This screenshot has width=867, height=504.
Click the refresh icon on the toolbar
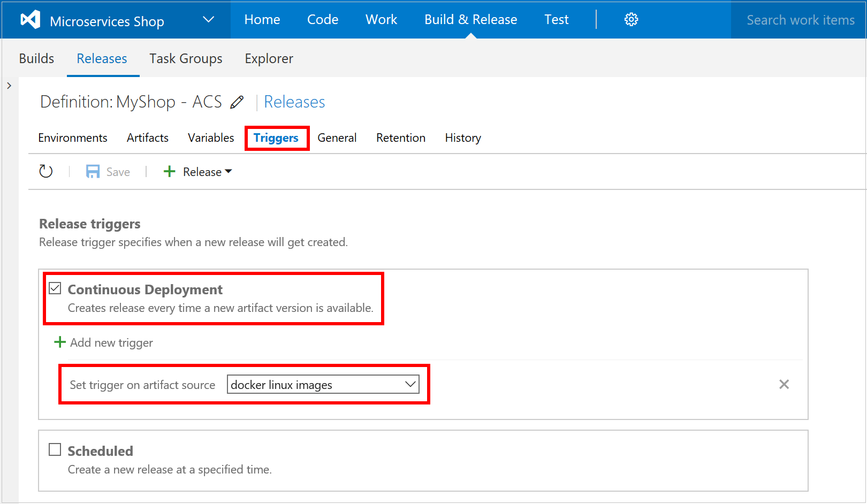tap(46, 171)
